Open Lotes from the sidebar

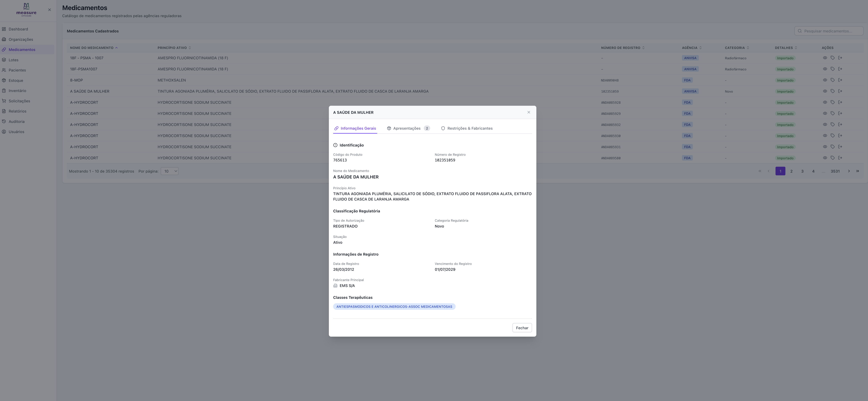(x=13, y=60)
